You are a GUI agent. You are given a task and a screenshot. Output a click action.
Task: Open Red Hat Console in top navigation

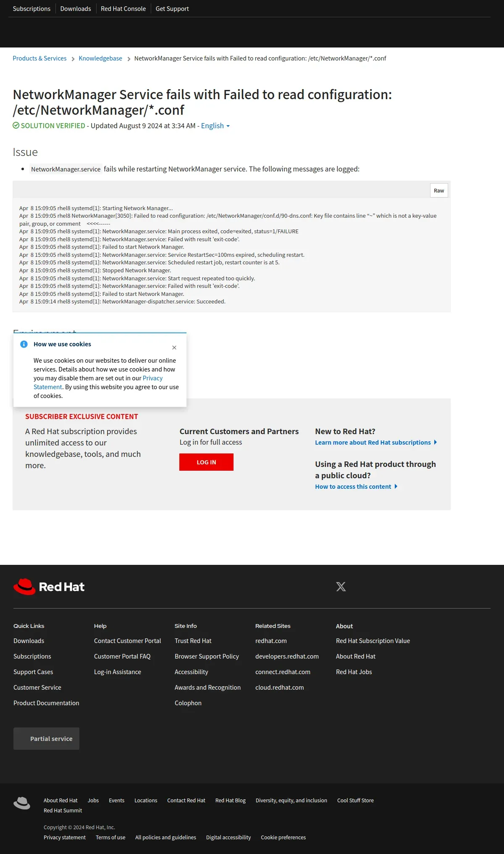[x=123, y=8]
